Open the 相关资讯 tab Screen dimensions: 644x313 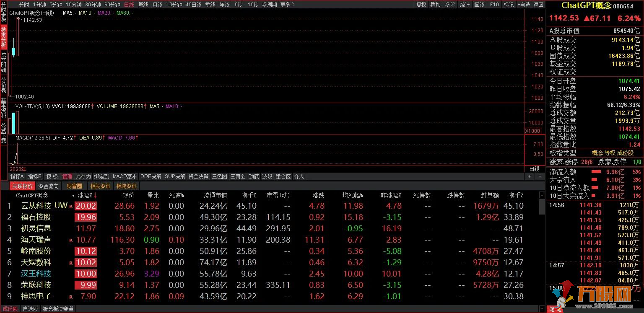coord(100,186)
